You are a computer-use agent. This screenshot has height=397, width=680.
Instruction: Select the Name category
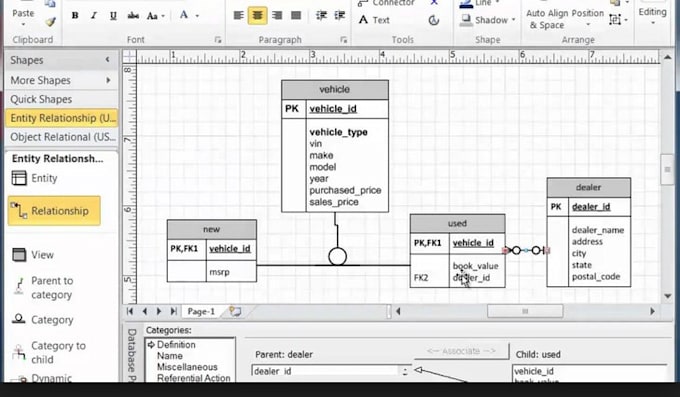pyautogui.click(x=170, y=356)
